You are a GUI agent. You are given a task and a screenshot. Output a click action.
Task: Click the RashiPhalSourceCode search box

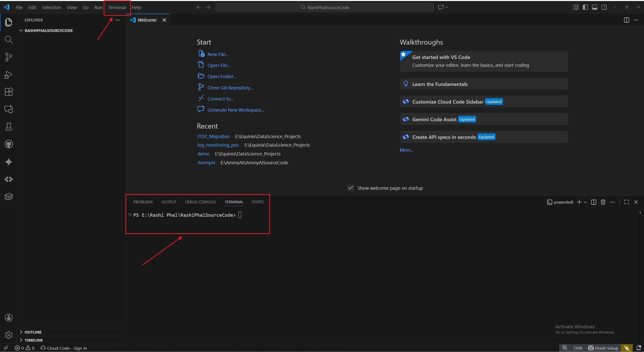pos(324,7)
